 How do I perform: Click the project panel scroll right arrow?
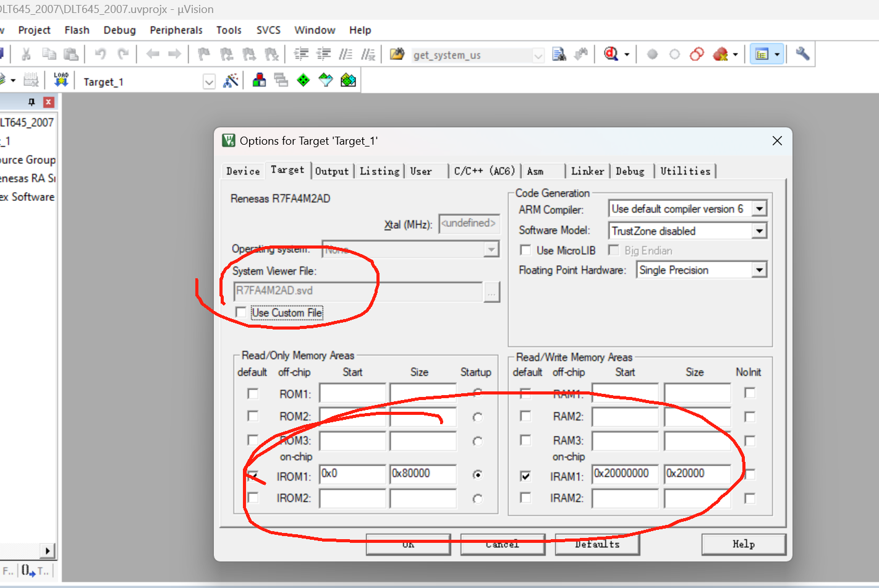(48, 550)
